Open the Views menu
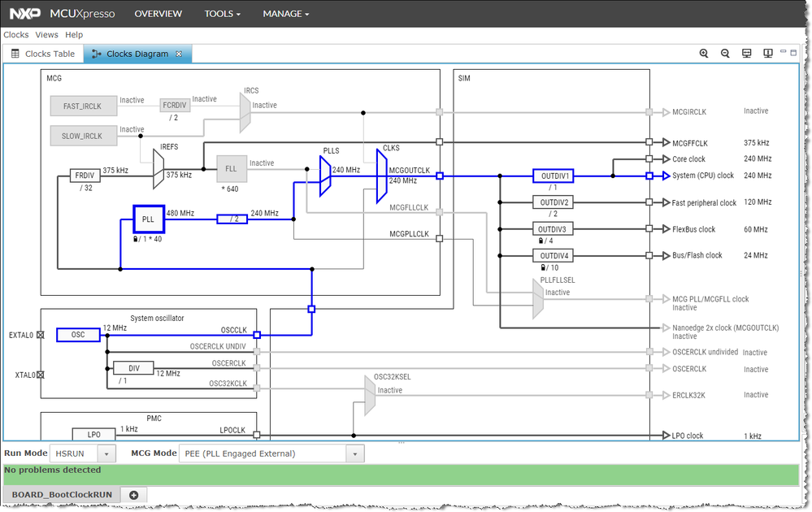 click(46, 35)
